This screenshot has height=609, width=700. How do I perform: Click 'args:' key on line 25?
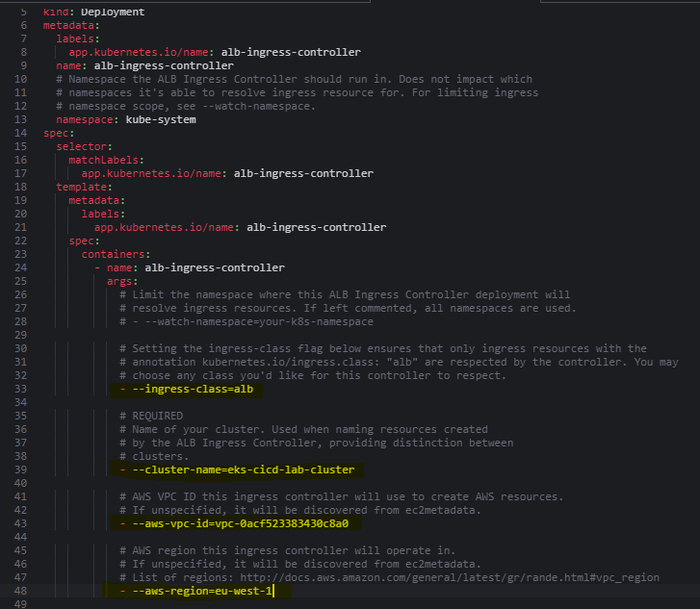pyautogui.click(x=122, y=281)
